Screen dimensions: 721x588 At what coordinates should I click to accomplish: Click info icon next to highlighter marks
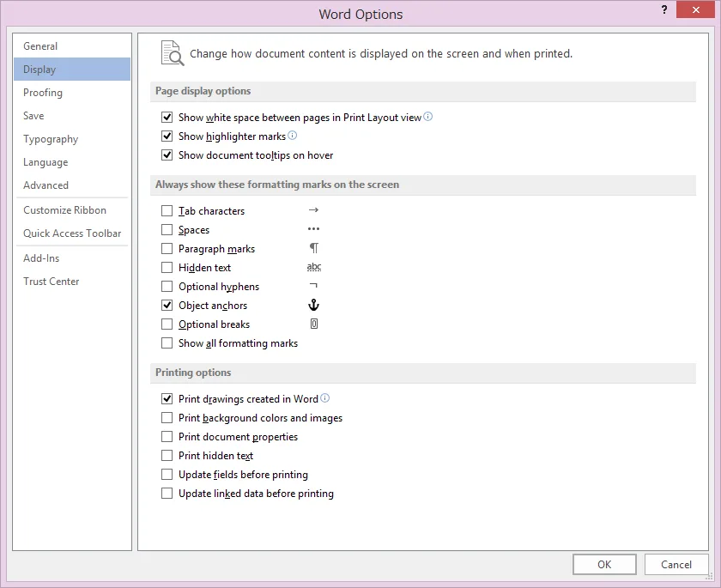click(292, 135)
